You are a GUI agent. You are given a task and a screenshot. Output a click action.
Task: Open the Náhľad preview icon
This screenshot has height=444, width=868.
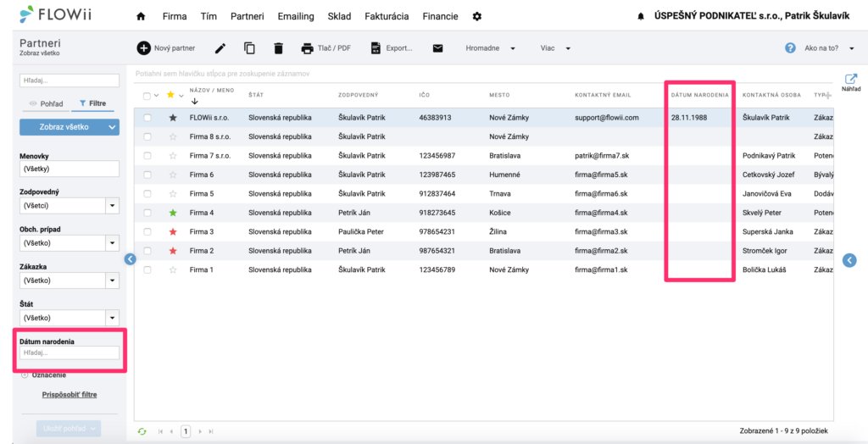click(851, 79)
